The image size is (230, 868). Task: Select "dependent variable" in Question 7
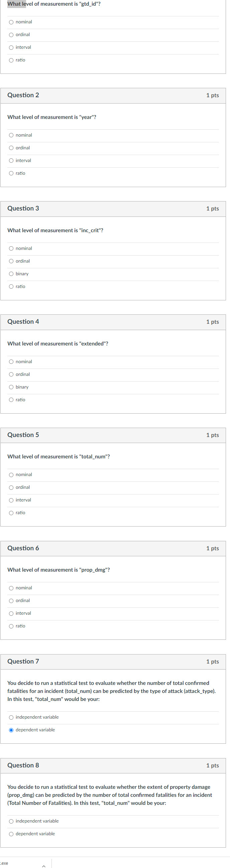[x=11, y=730]
